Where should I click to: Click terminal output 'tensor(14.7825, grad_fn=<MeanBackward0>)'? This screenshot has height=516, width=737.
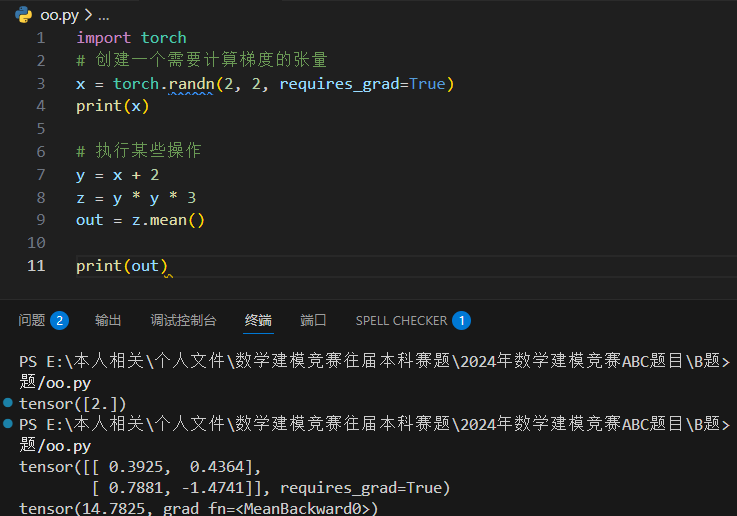(x=198, y=508)
